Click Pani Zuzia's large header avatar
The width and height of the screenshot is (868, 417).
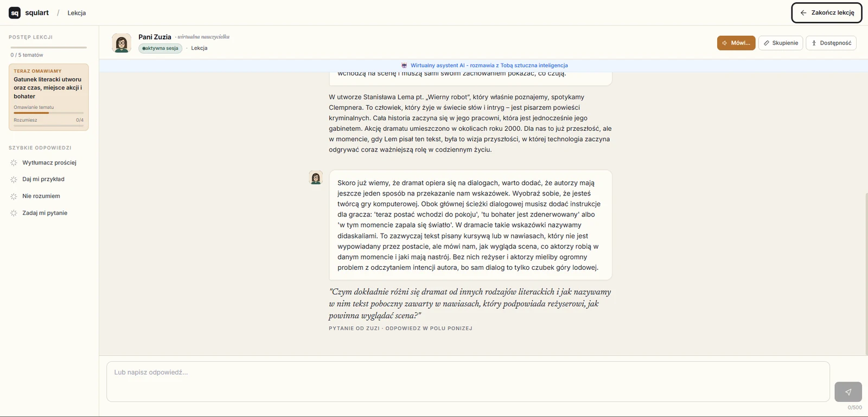point(122,43)
